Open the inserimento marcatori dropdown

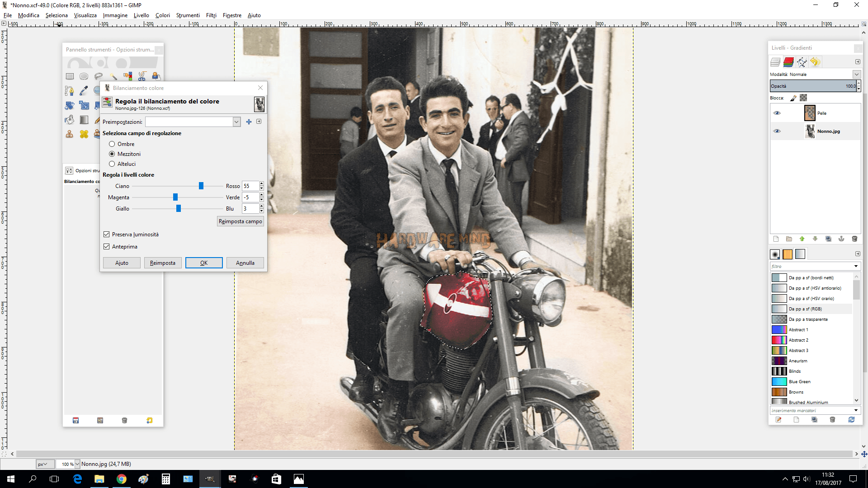[856, 411]
